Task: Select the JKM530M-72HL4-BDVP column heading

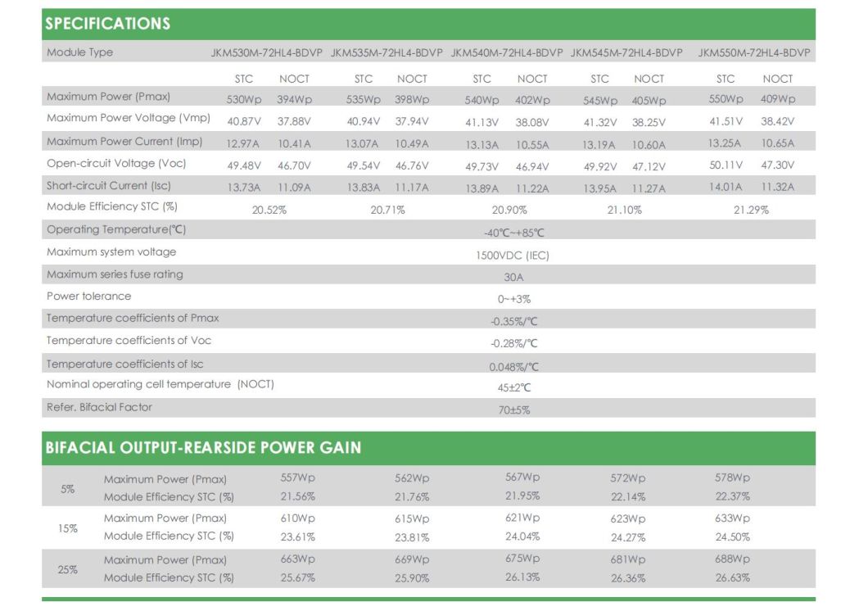Action: coord(268,53)
